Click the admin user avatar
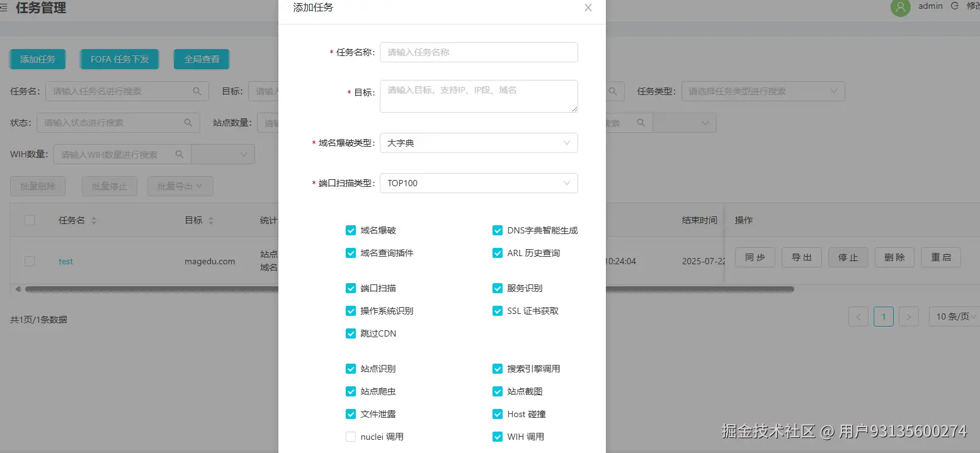The image size is (980, 453). point(901,7)
